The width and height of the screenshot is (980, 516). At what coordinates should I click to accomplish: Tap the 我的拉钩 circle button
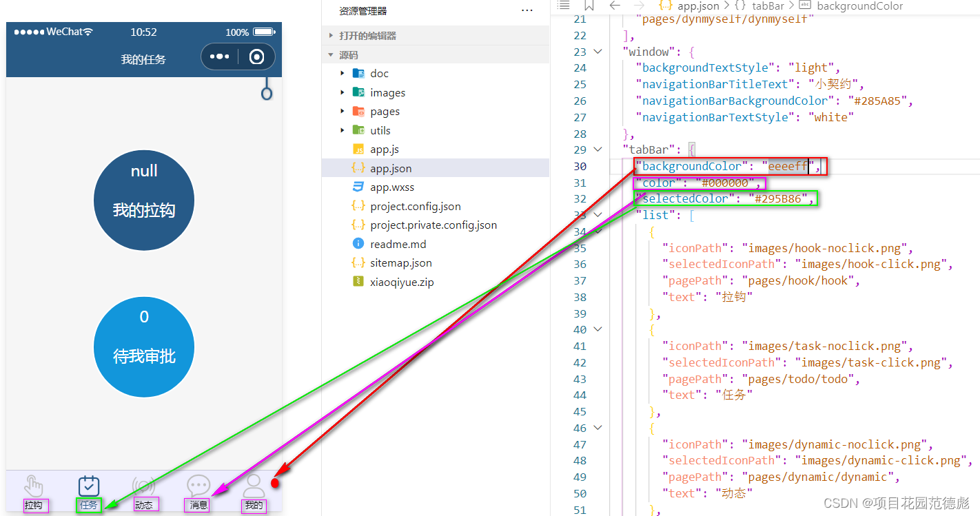[144, 200]
